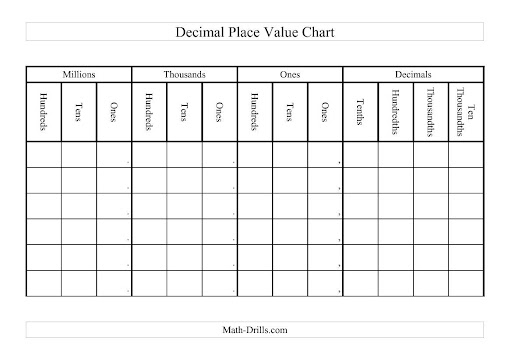Click first row cell under Tenths
This screenshot has height=362, width=512.
[360, 155]
